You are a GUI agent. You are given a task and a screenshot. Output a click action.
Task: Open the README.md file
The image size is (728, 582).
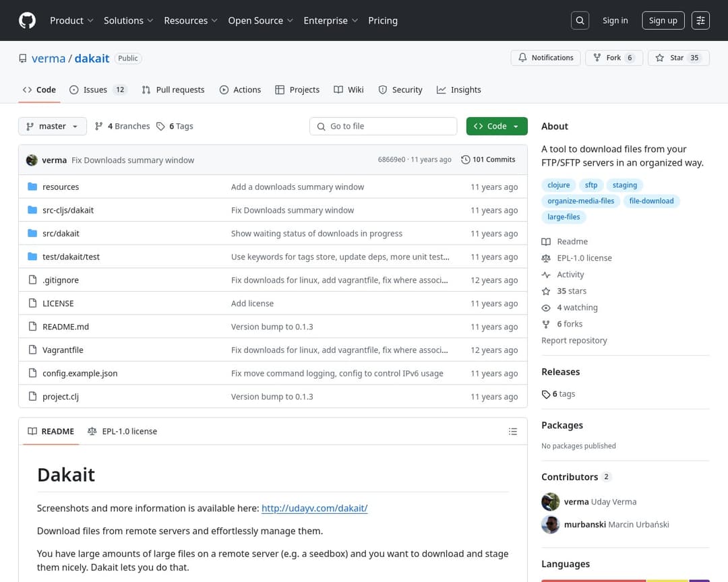coord(65,327)
